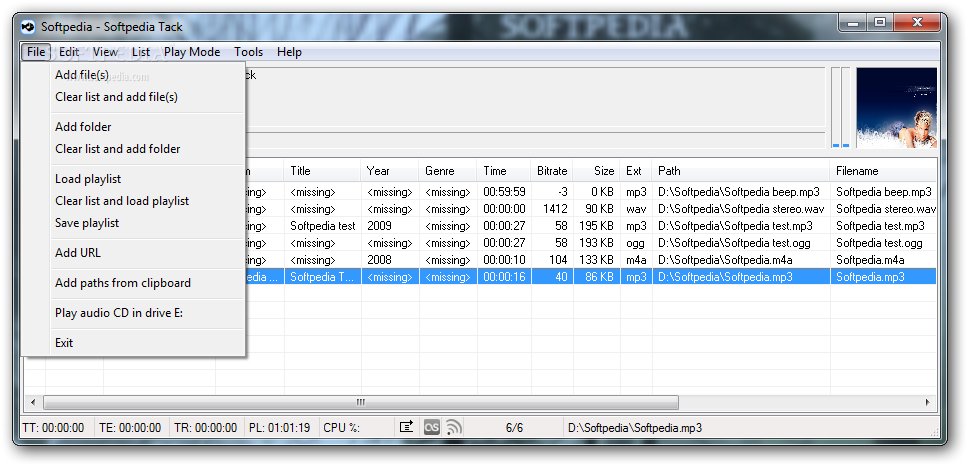The width and height of the screenshot is (968, 466).
Task: Click the horizontal scrollbar left arrow
Action: [x=33, y=402]
